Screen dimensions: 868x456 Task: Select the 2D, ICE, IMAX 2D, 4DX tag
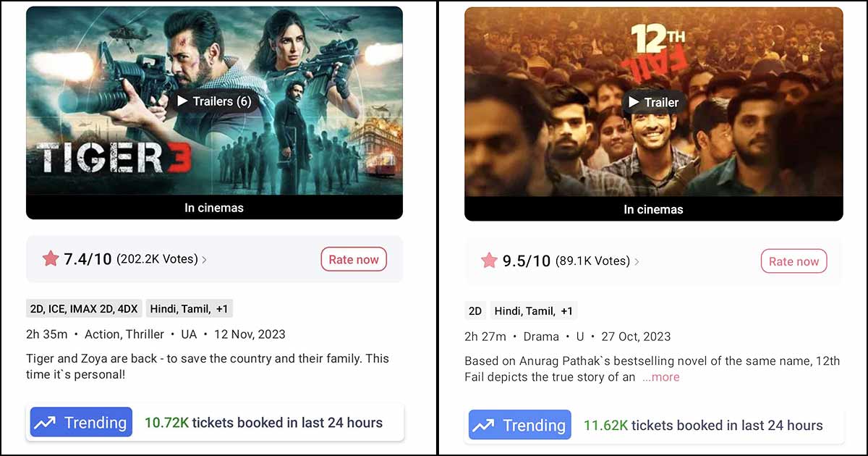(x=85, y=309)
